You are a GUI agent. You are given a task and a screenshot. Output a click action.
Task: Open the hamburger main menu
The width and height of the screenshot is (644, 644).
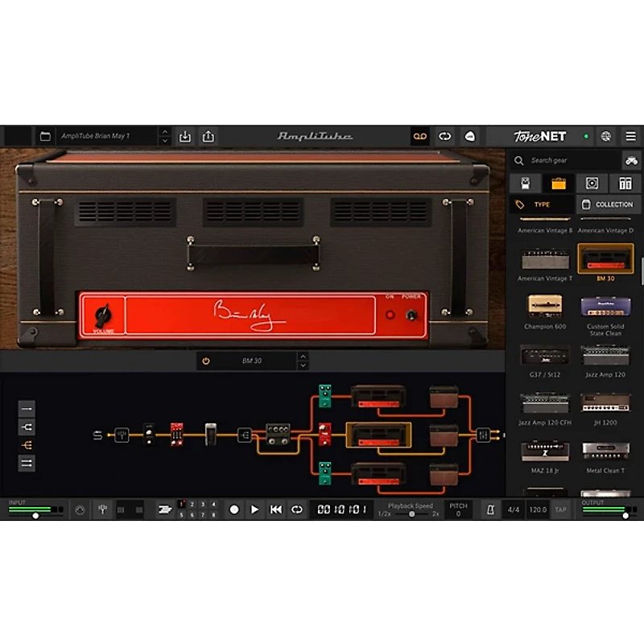coord(631,136)
